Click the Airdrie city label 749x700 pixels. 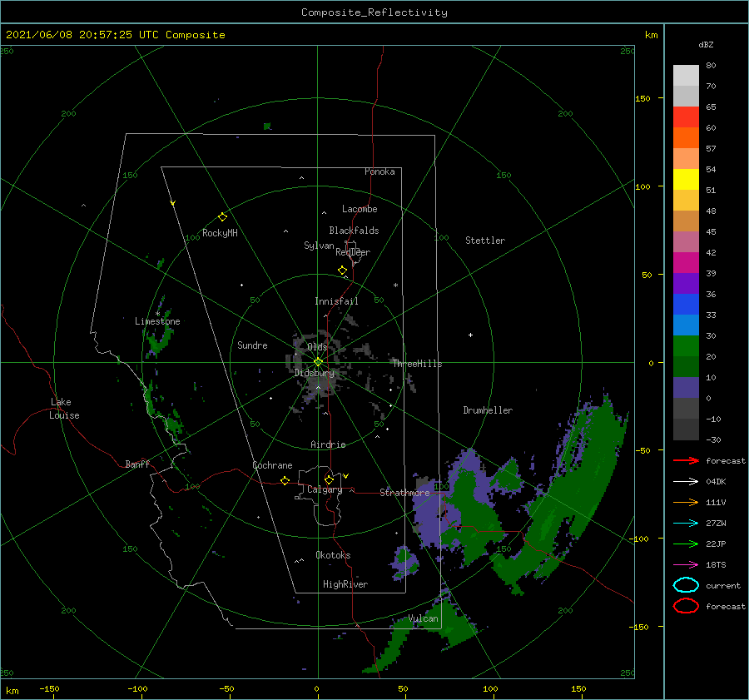(328, 444)
